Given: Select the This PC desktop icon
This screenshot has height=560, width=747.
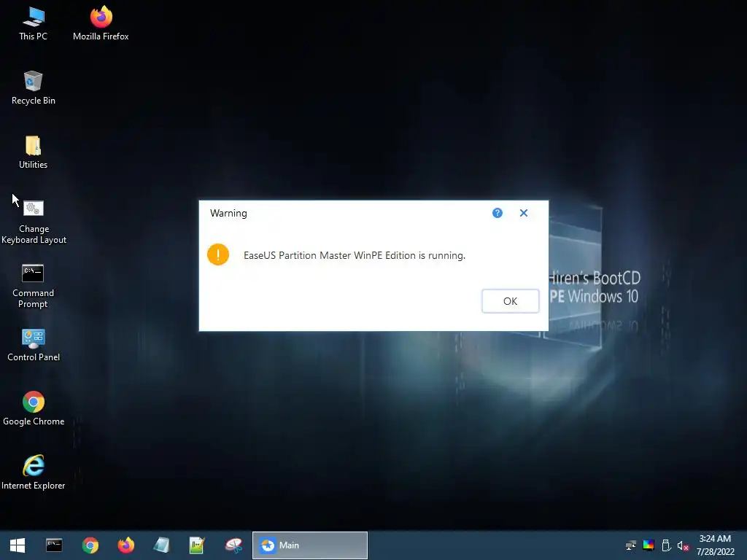Looking at the screenshot, I should [x=34, y=24].
